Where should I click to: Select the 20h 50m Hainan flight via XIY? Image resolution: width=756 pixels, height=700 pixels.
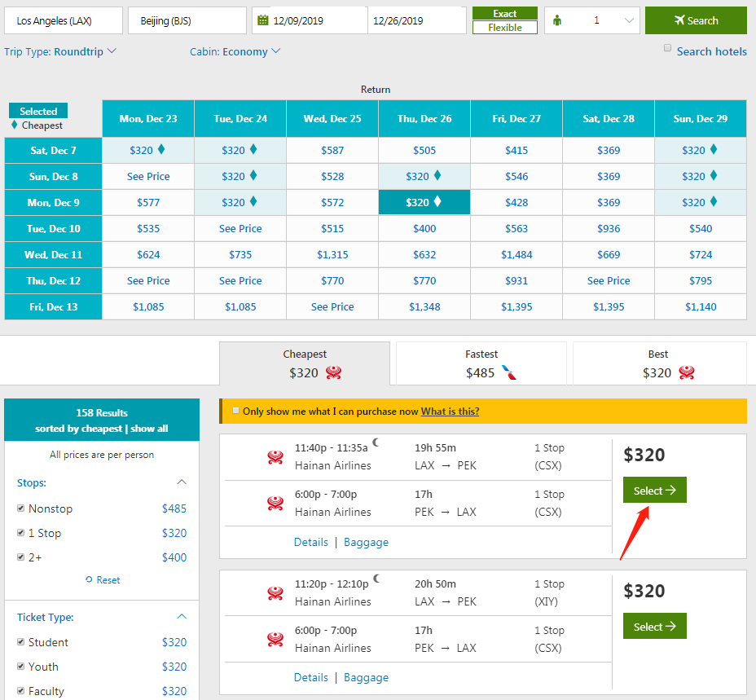pyautogui.click(x=655, y=626)
